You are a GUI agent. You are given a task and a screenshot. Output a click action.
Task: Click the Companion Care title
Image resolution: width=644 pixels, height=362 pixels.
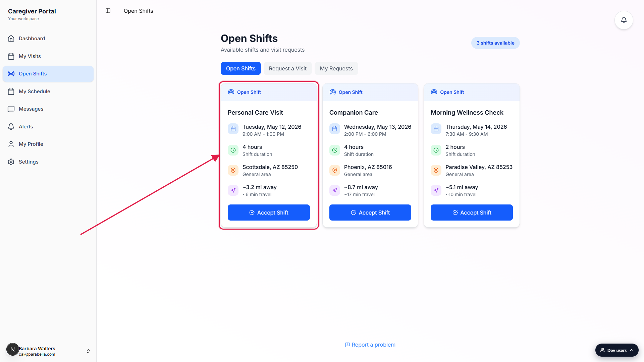point(354,113)
